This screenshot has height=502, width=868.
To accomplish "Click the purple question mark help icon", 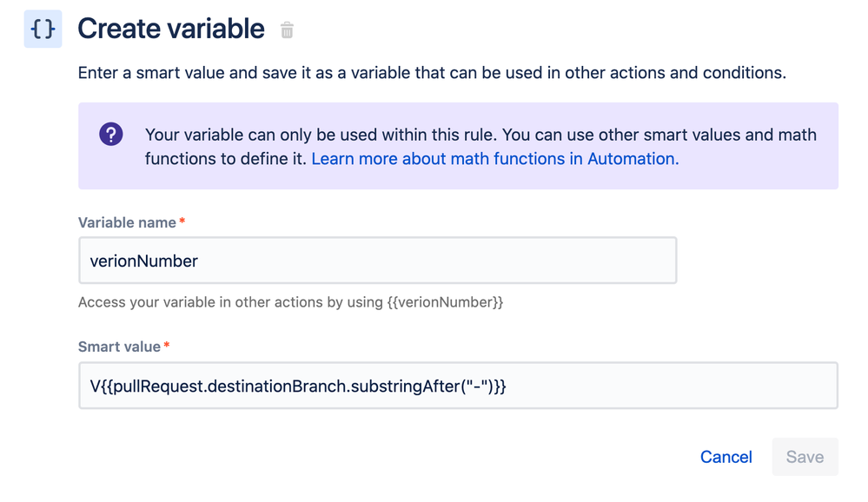I will coord(110,134).
